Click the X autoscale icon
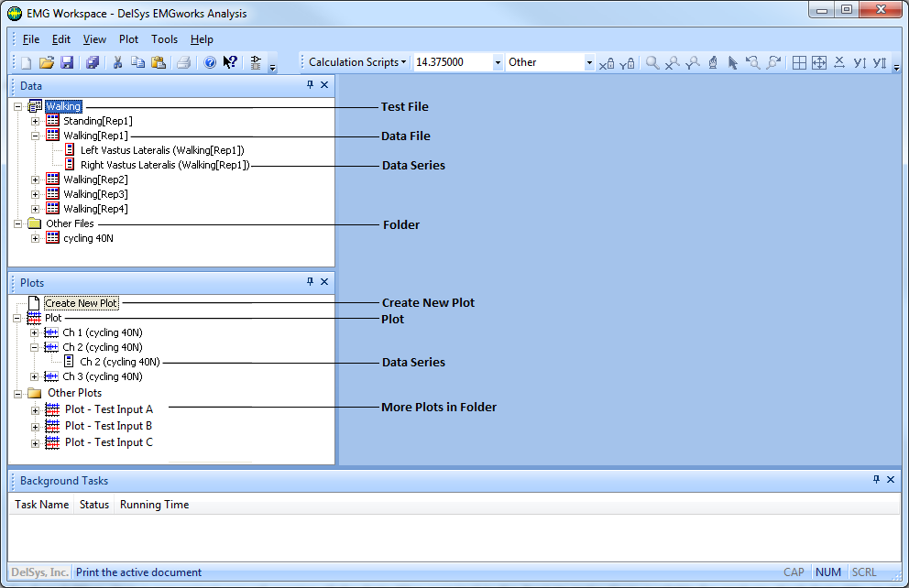 [838, 62]
